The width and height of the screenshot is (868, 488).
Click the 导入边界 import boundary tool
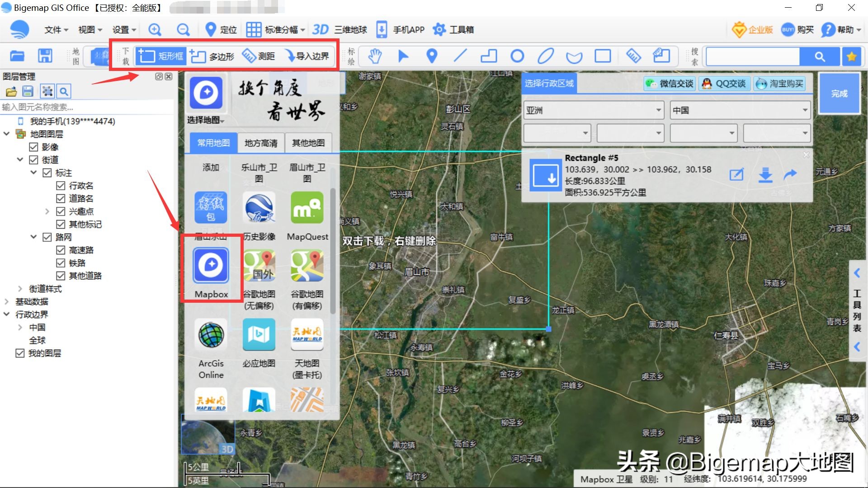point(307,56)
